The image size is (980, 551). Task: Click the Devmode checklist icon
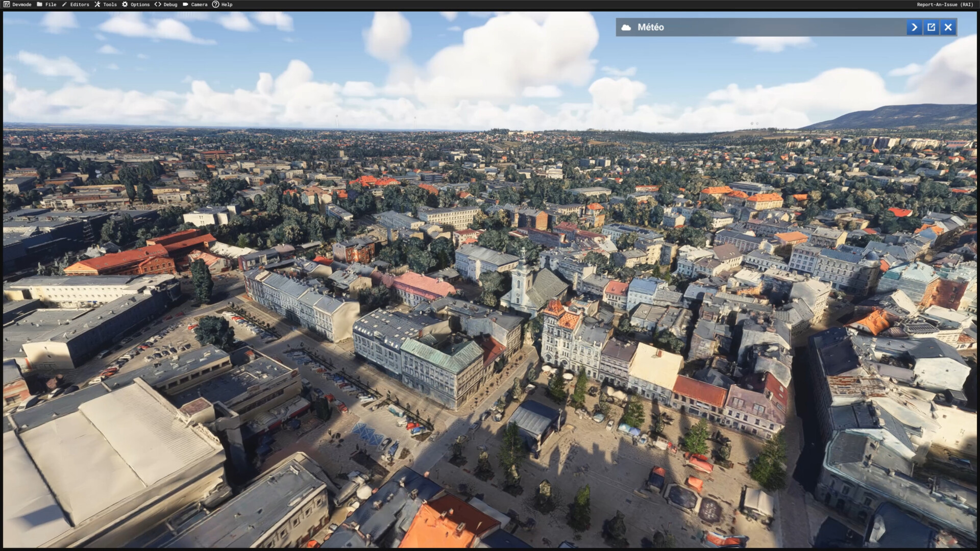tap(7, 5)
